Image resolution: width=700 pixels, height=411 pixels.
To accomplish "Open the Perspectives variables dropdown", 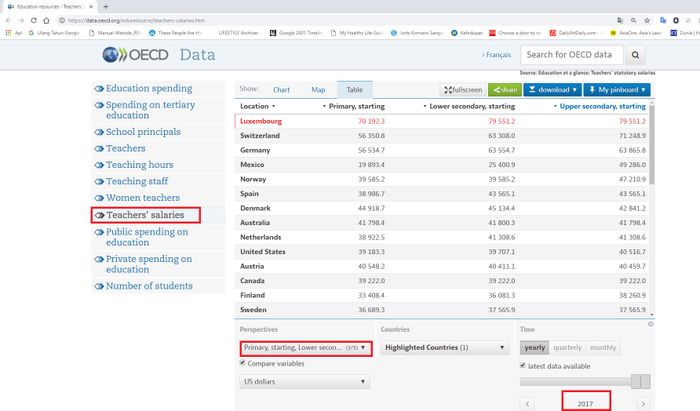I will click(306, 348).
